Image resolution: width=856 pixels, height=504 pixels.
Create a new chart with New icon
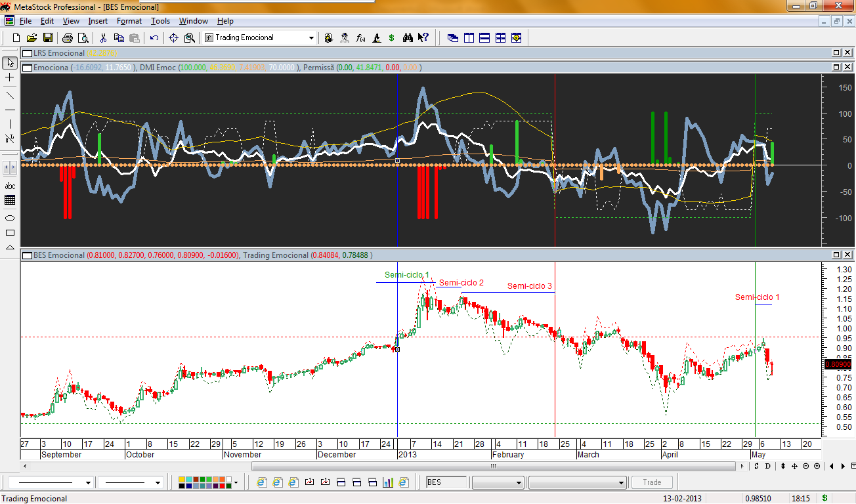[x=16, y=38]
